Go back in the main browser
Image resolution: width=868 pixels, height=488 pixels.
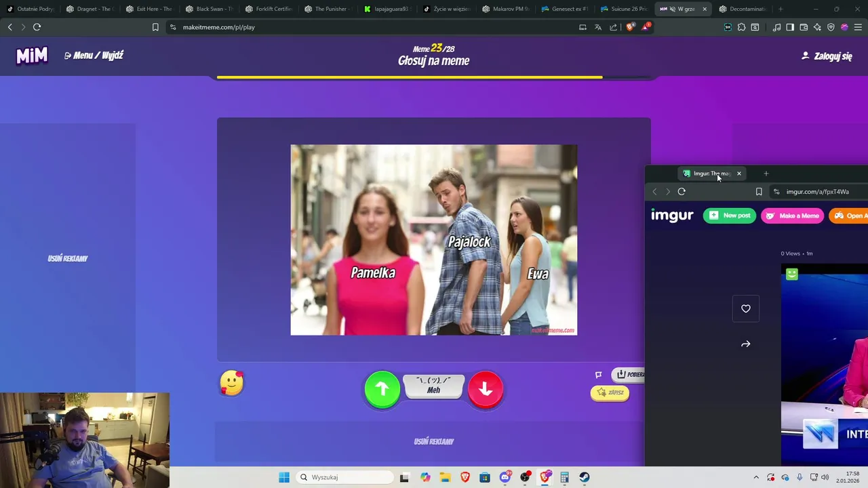(9, 27)
